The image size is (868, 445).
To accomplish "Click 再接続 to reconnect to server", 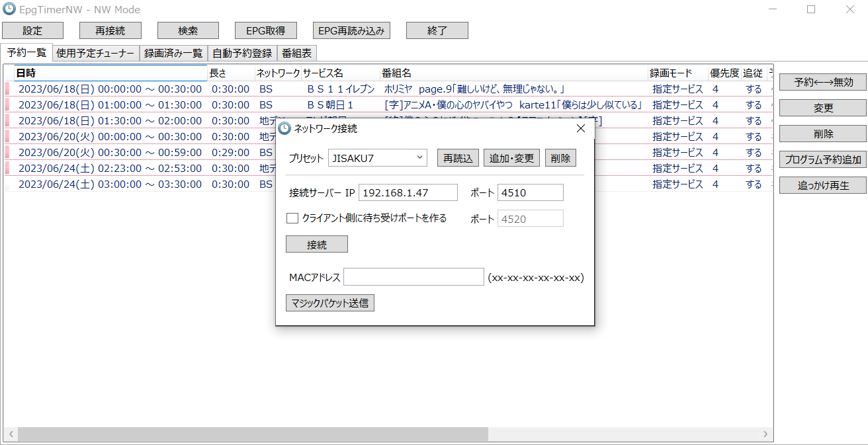I will [110, 30].
